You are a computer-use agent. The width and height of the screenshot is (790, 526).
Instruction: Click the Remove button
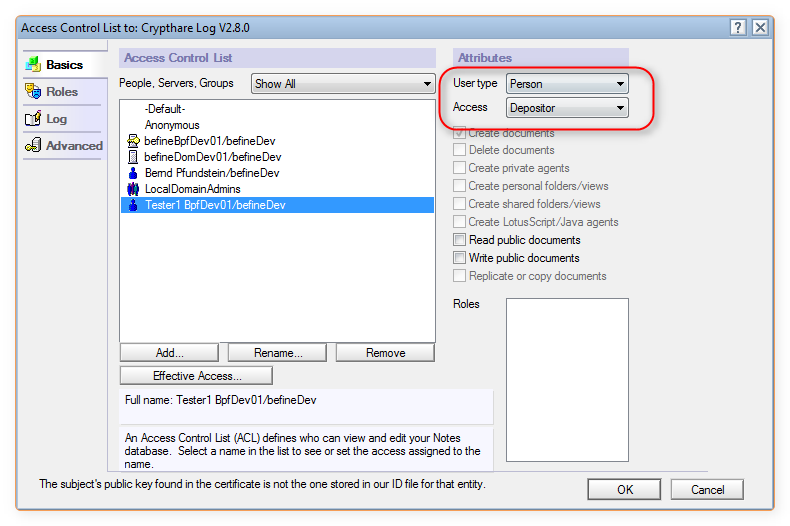click(x=385, y=353)
